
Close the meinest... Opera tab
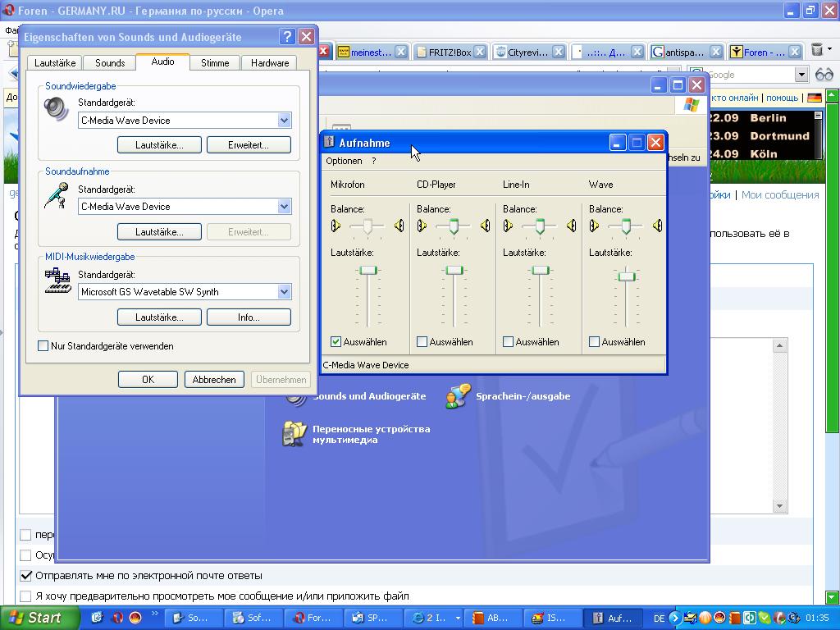[400, 52]
